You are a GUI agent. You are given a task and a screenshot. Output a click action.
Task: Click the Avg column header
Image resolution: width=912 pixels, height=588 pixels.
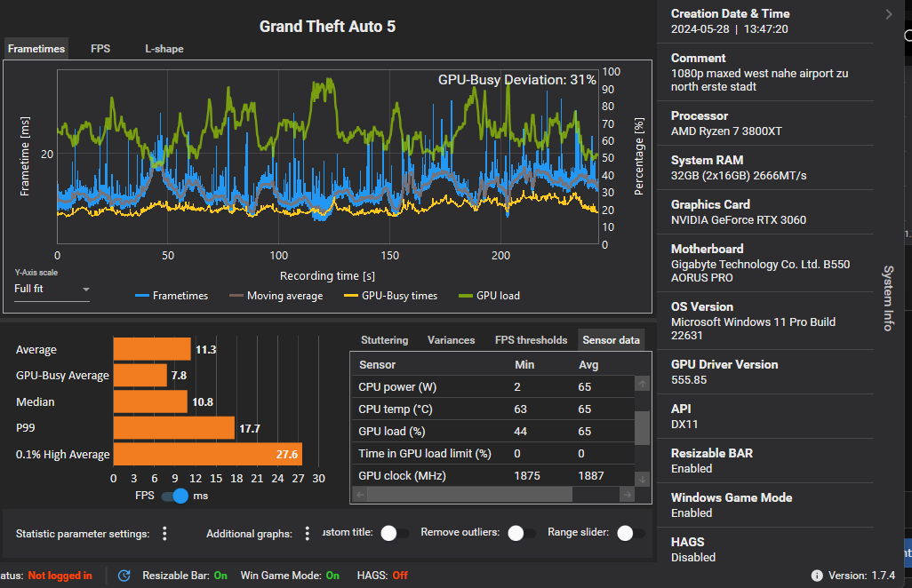pos(588,364)
